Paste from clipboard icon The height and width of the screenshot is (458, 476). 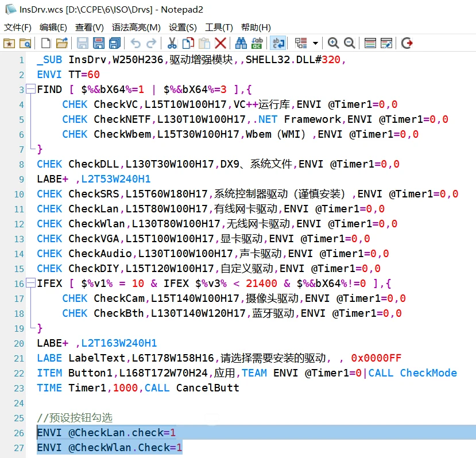204,44
